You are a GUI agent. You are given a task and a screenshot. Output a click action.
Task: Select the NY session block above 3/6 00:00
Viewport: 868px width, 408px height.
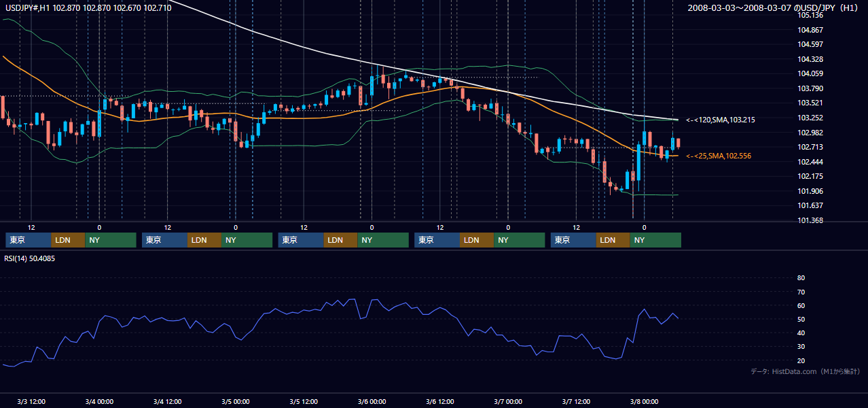point(383,240)
